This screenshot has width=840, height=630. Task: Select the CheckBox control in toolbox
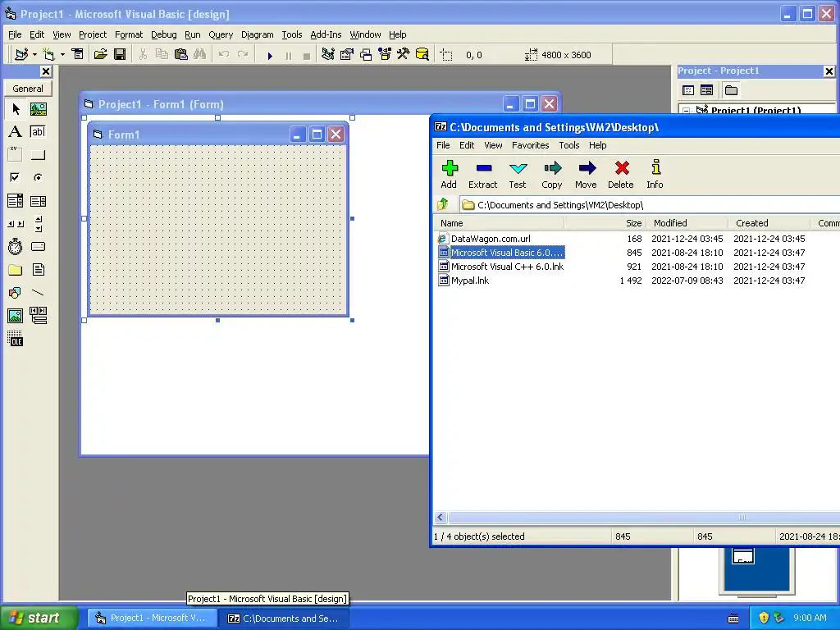click(x=16, y=177)
